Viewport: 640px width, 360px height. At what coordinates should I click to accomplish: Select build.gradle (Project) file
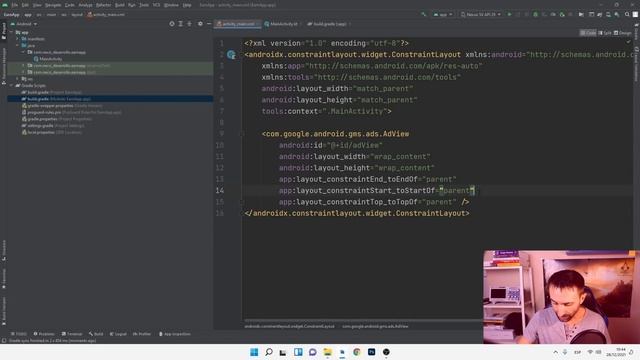51,92
